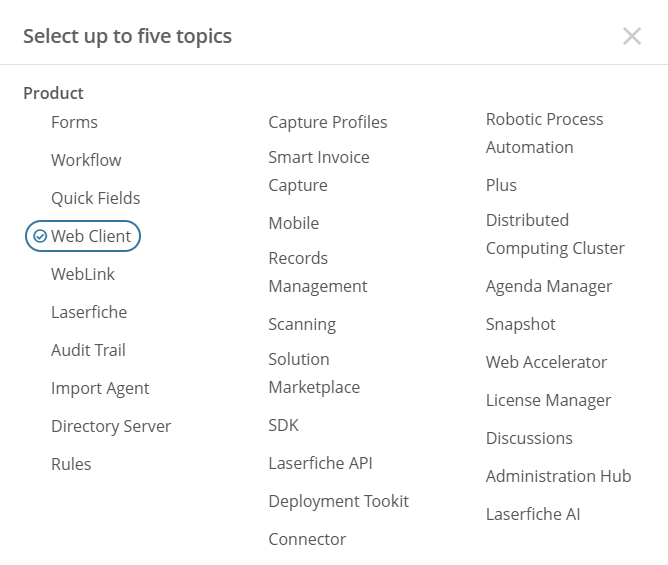This screenshot has width=668, height=565.
Task: Choose the Import Agent topic
Action: click(x=100, y=388)
